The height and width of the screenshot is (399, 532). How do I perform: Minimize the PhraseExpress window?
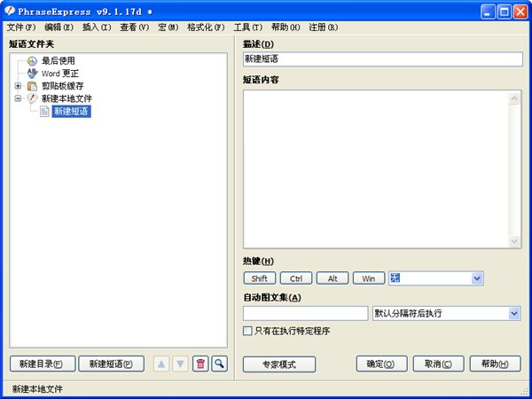(x=488, y=12)
